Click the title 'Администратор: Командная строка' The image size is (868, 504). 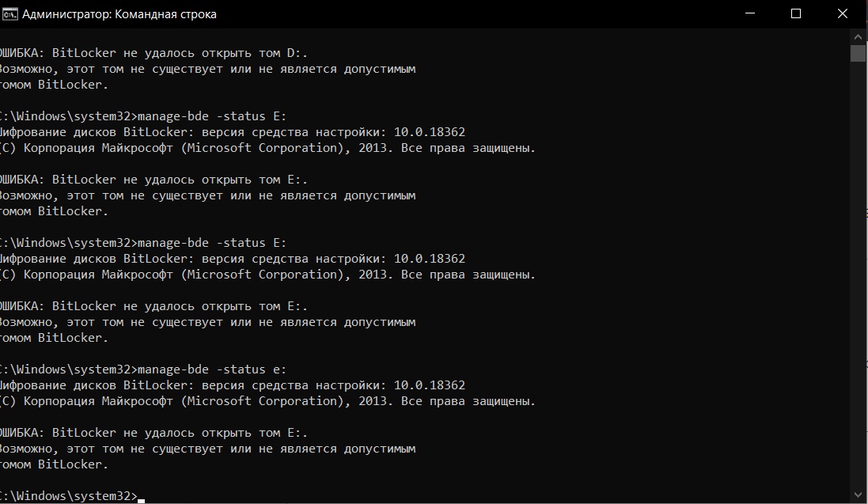[119, 14]
